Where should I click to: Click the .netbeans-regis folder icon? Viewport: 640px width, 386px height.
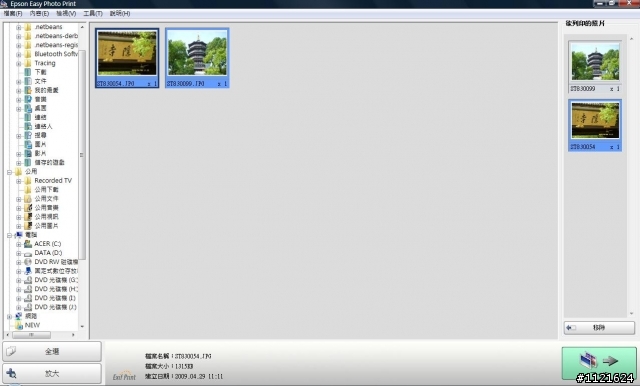[28, 45]
